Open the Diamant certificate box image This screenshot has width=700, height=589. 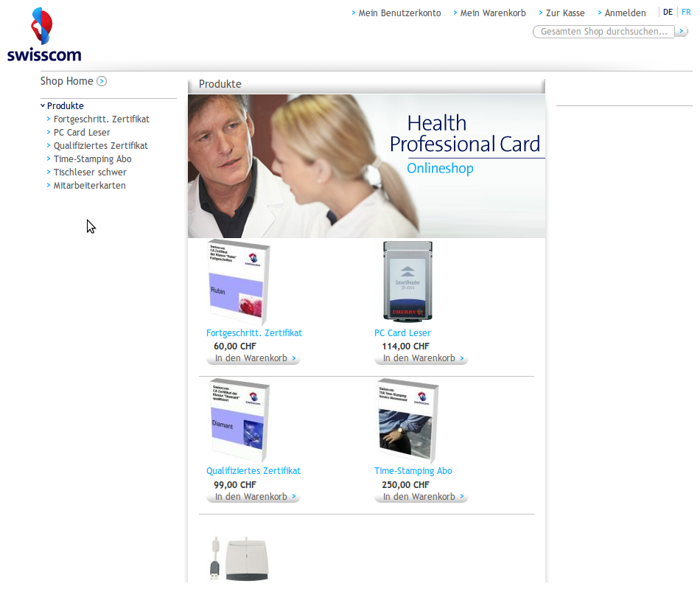click(x=239, y=420)
